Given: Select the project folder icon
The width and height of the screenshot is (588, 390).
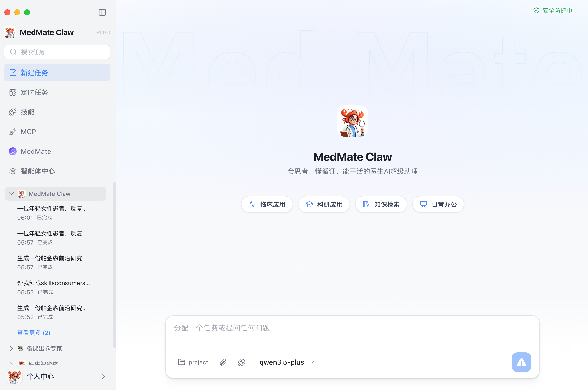Looking at the screenshot, I should click(x=182, y=362).
